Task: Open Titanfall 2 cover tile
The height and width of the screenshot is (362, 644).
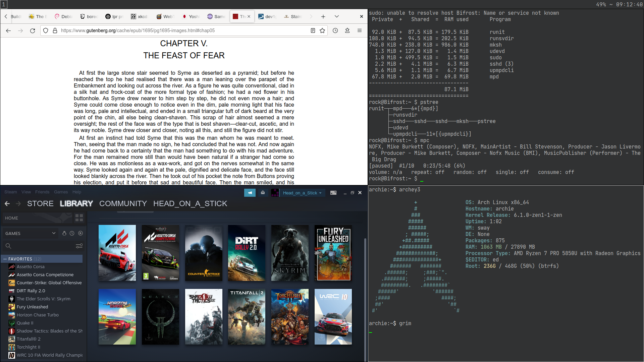Action: (247, 317)
